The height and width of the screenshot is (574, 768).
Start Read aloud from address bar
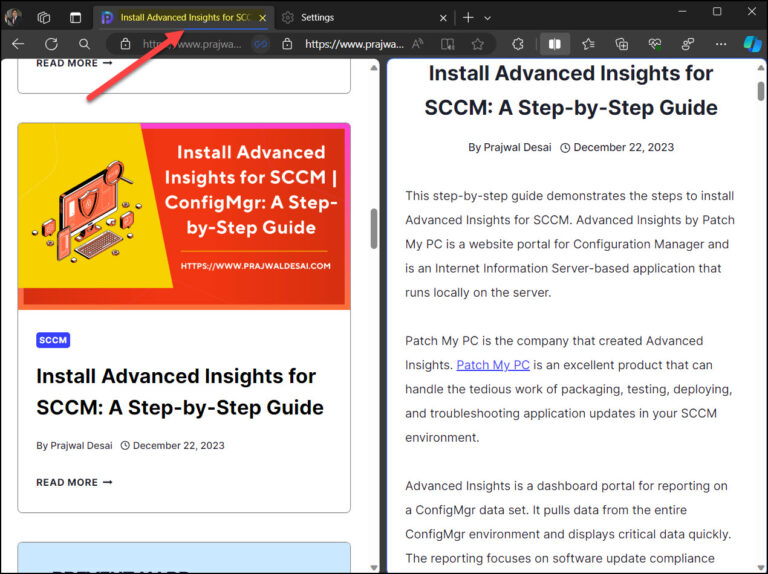[x=417, y=44]
